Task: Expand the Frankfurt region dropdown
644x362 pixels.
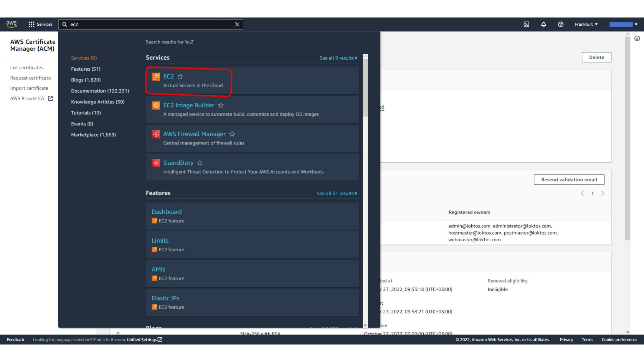Action: 586,24
